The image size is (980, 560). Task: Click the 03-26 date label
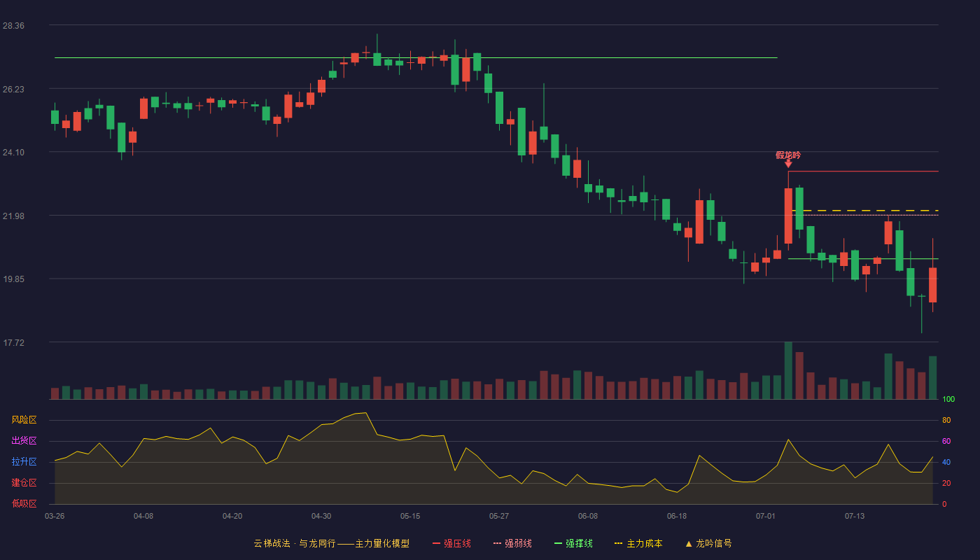click(x=55, y=516)
